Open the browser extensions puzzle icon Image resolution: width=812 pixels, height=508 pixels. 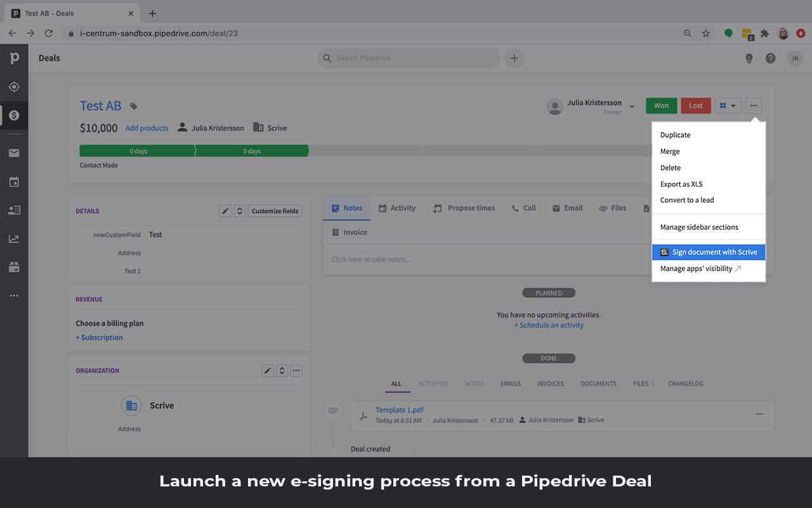765,33
